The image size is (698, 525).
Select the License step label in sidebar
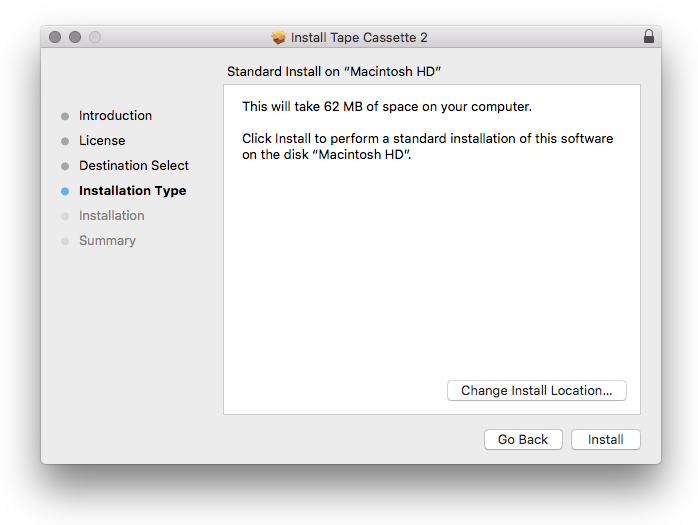[102, 141]
